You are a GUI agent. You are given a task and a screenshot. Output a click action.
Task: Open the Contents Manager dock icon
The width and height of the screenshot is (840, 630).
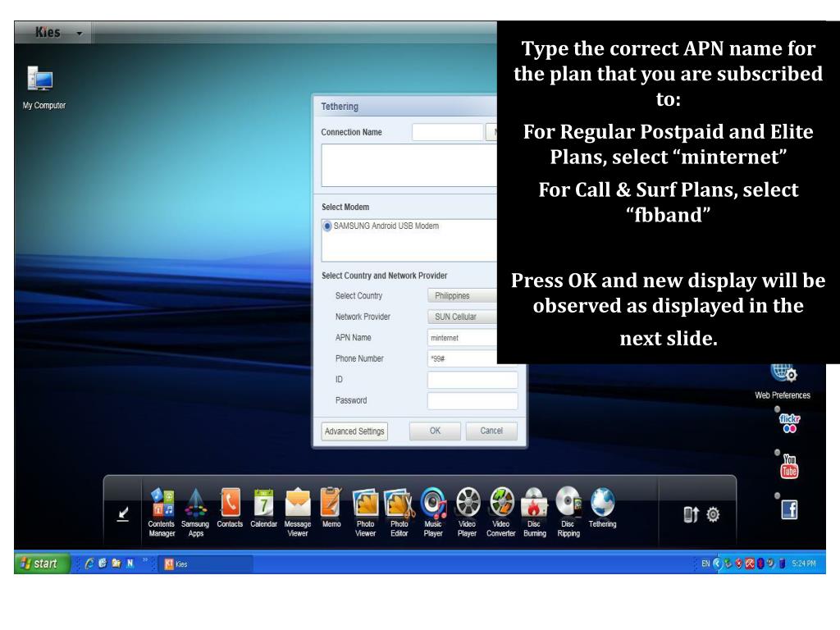(162, 511)
